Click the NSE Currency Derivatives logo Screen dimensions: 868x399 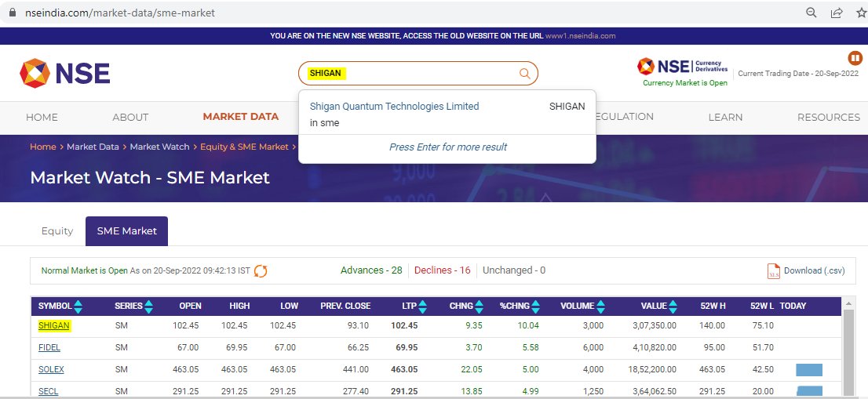coord(683,67)
